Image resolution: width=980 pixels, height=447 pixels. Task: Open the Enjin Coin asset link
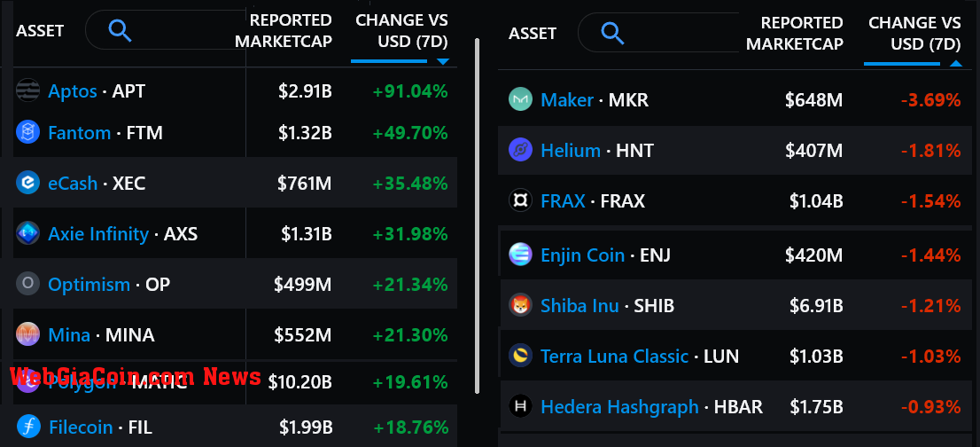point(582,255)
